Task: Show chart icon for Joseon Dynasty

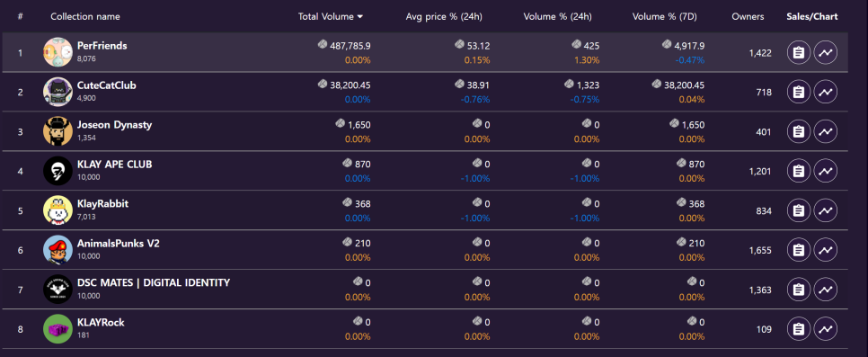Action: [826, 131]
